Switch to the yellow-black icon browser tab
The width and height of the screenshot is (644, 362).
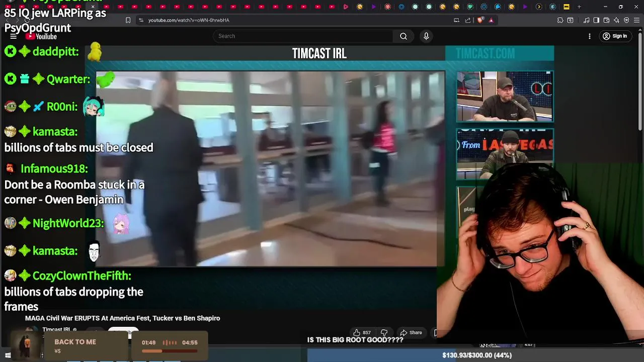coord(566,7)
